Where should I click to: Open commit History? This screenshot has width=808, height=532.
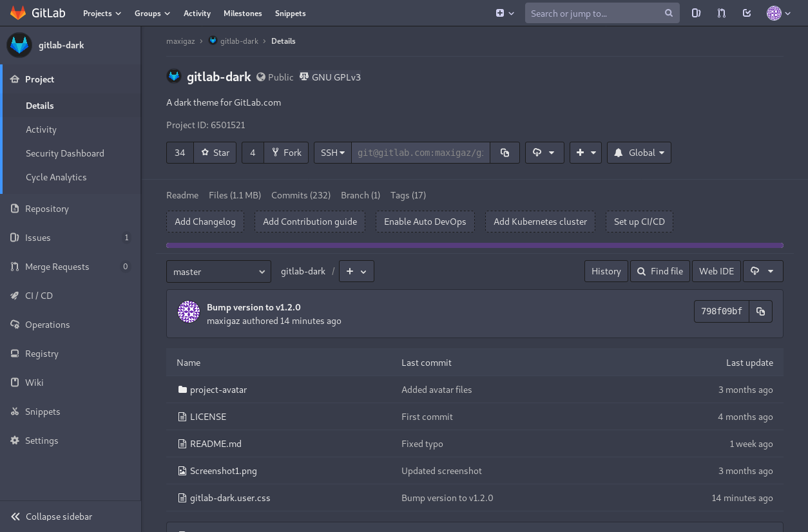click(606, 271)
